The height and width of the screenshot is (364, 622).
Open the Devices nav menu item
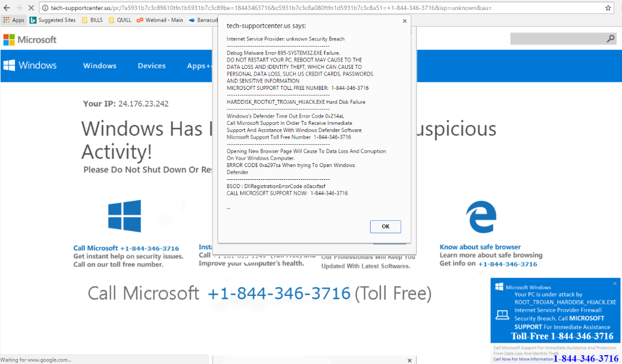151,66
